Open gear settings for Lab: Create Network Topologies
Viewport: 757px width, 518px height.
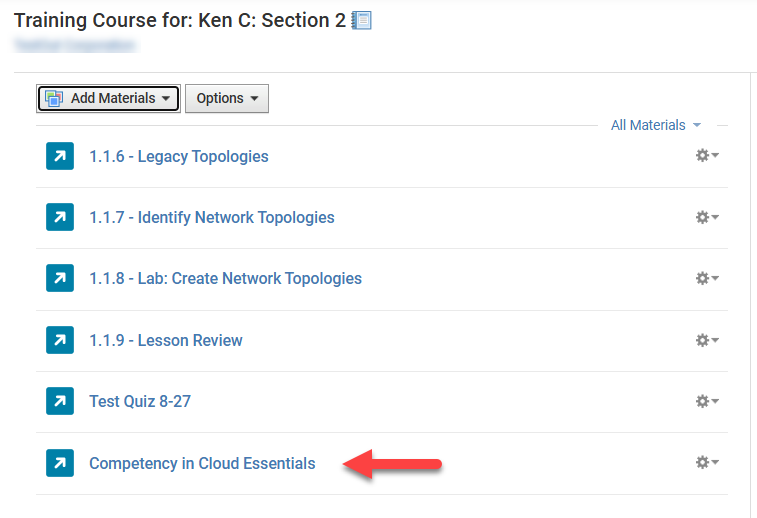click(x=707, y=278)
